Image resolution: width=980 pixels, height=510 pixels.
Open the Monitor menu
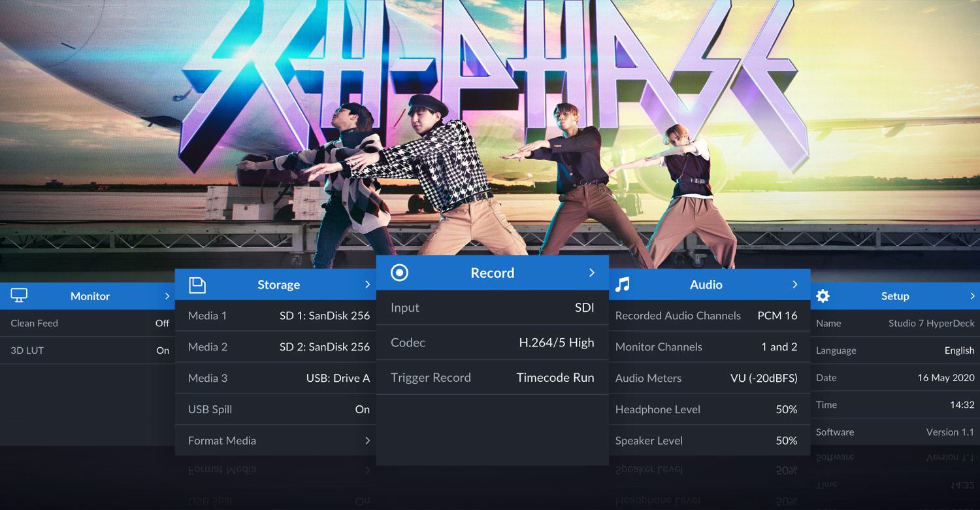(x=90, y=296)
